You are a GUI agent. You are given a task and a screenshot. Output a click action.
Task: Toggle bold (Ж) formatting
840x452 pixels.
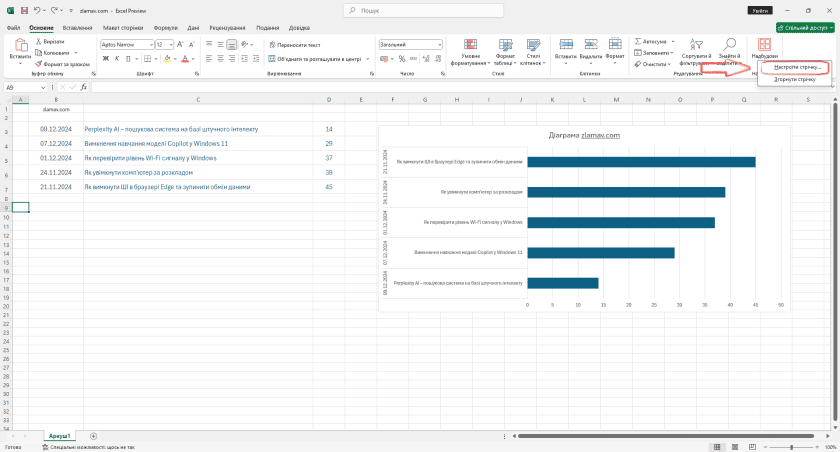tap(106, 58)
